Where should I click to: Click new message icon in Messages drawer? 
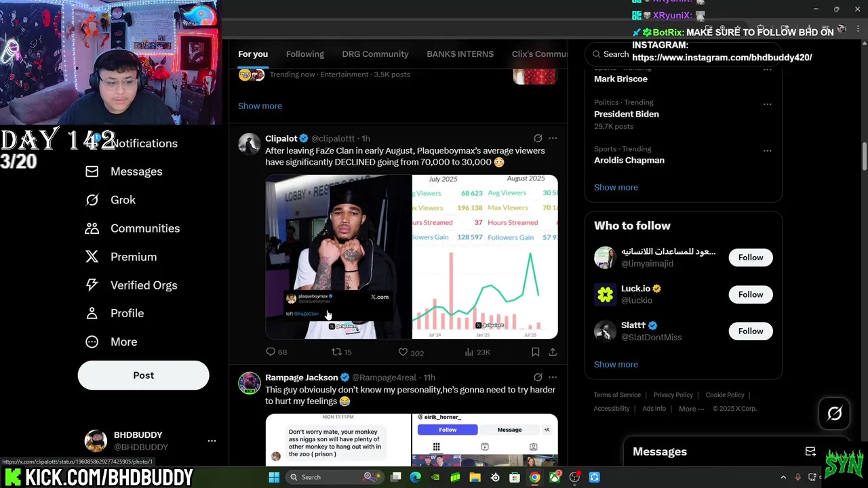pyautogui.click(x=810, y=451)
